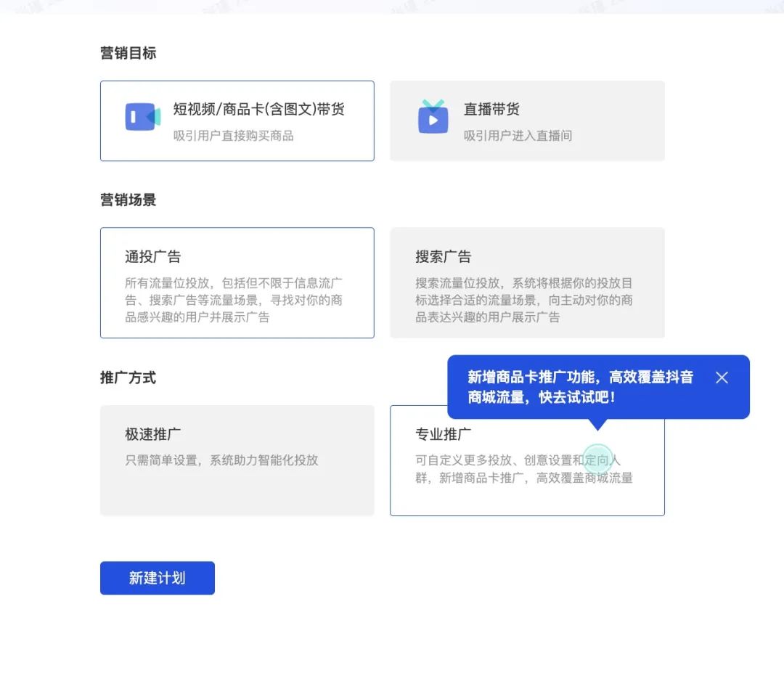Viewport: 784px width, 673px height.
Task: Click 只需简单设置,系统助力智能化投放 description
Action: [221, 460]
